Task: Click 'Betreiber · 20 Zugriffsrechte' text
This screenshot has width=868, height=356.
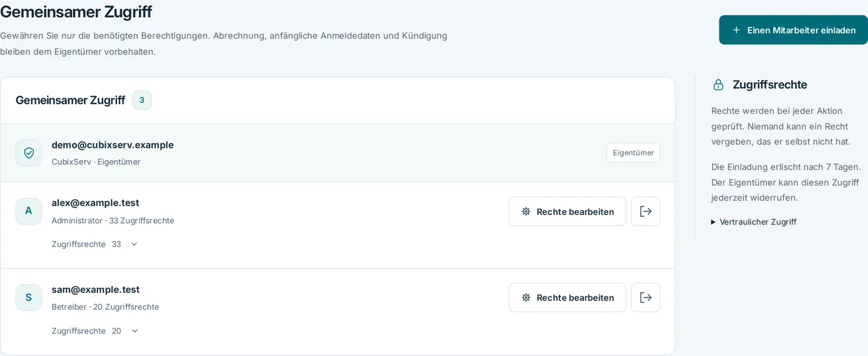Action: point(105,306)
